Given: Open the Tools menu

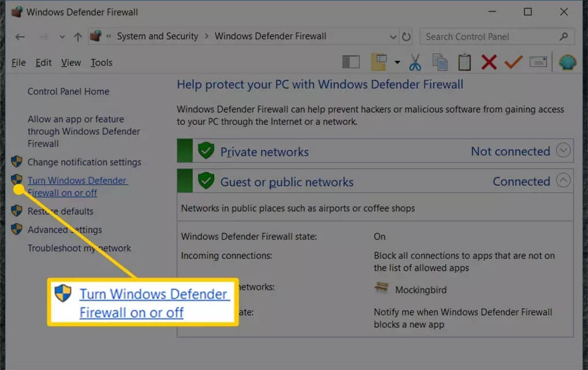Looking at the screenshot, I should point(101,62).
